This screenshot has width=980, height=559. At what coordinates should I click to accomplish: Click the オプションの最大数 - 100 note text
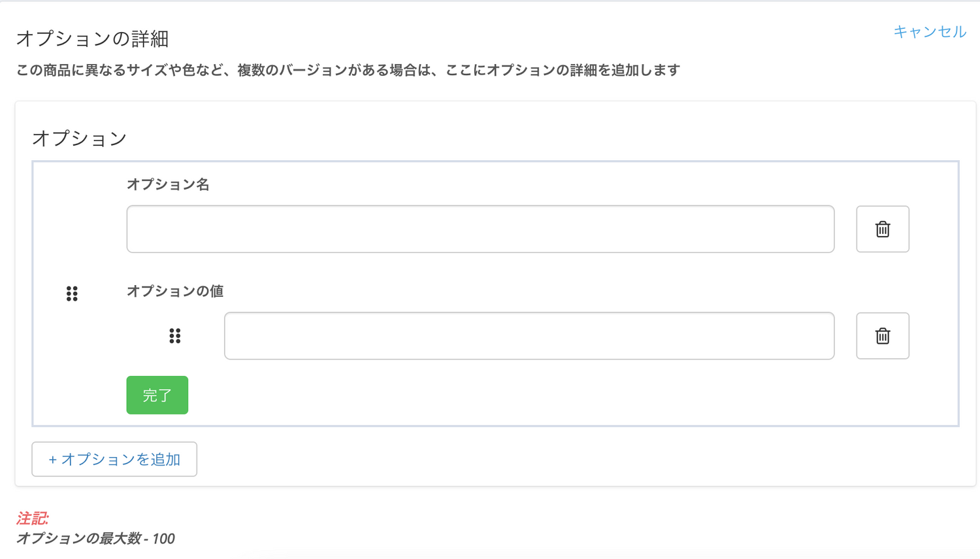[x=95, y=539]
